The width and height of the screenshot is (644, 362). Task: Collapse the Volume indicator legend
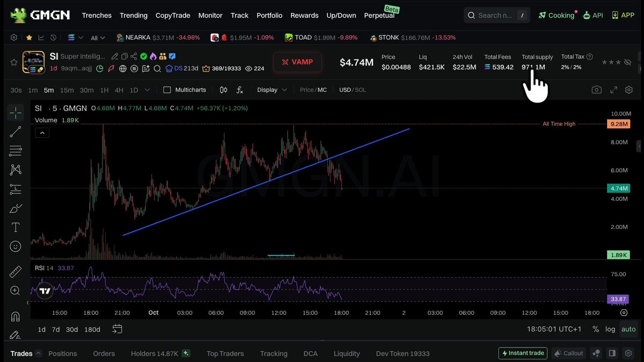(42, 132)
